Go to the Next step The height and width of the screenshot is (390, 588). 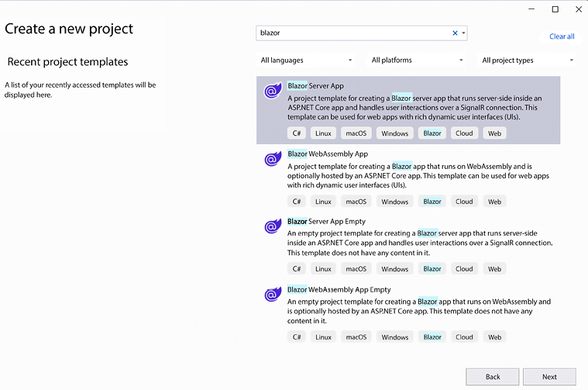[549, 377]
